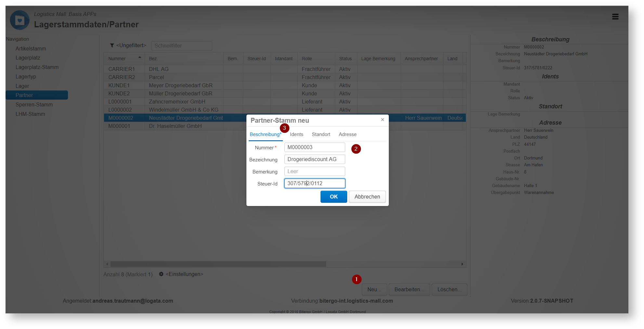This screenshot has height=329, width=644.
Task: Open Lagertyp in the navigation
Action: click(26, 77)
